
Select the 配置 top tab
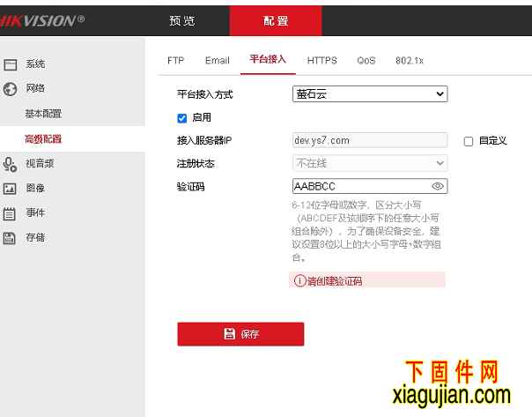click(276, 20)
